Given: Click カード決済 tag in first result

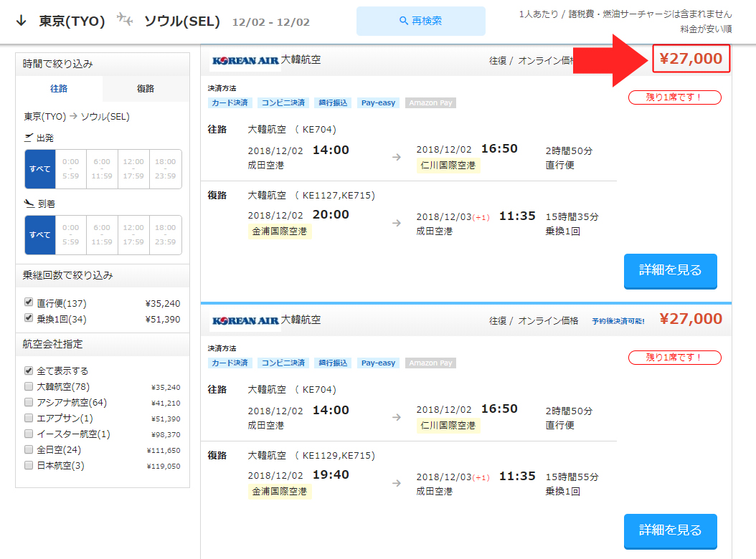Looking at the screenshot, I should [230, 102].
